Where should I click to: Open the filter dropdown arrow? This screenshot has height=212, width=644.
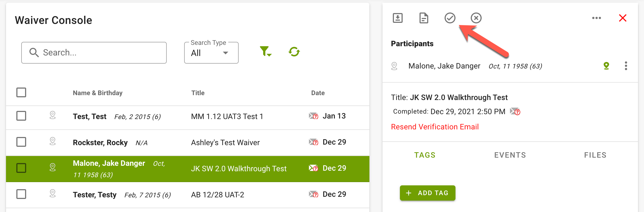pyautogui.click(x=269, y=55)
